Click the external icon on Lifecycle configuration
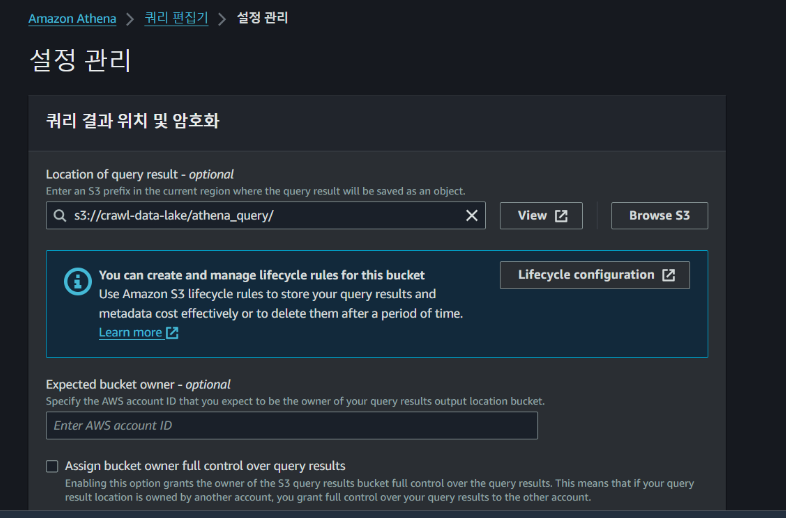Screen dimensions: 786x518 [x=669, y=275]
